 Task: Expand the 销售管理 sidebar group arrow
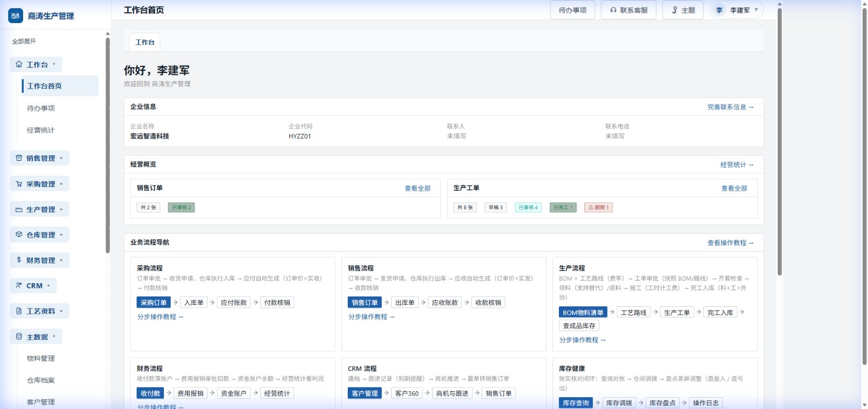pos(61,158)
